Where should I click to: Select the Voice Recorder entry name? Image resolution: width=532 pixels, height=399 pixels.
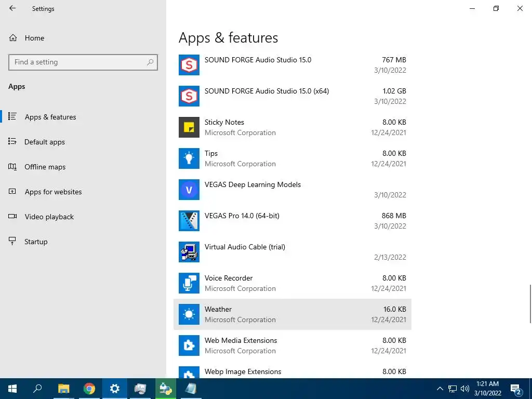229,278
